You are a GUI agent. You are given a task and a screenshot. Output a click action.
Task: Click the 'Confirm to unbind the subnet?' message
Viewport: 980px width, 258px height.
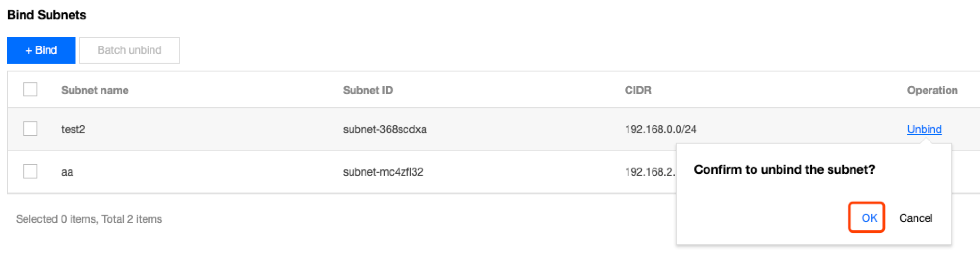click(x=784, y=170)
